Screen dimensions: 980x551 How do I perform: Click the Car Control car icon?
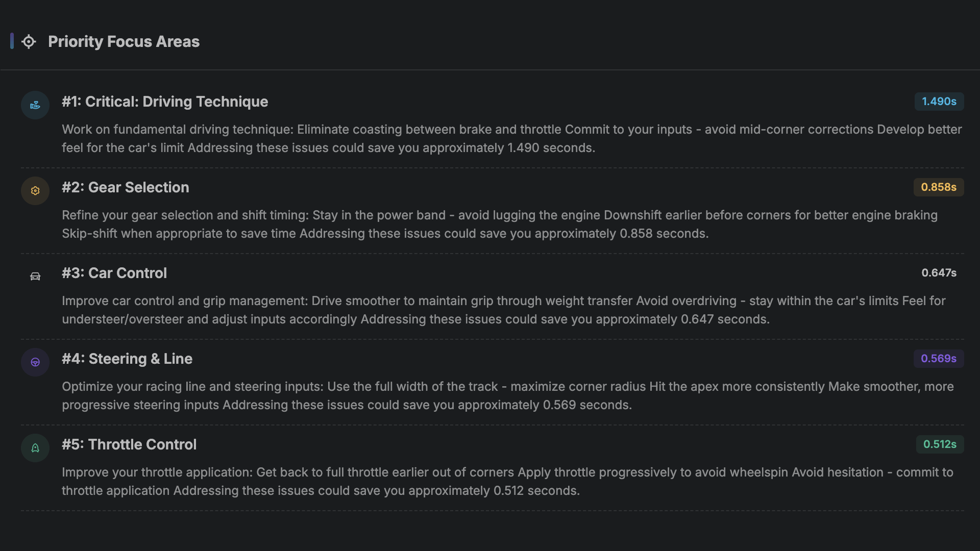click(35, 277)
